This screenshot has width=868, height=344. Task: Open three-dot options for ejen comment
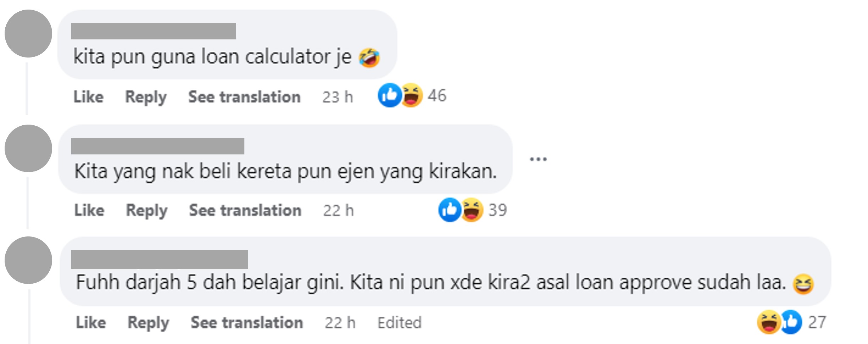(x=538, y=159)
